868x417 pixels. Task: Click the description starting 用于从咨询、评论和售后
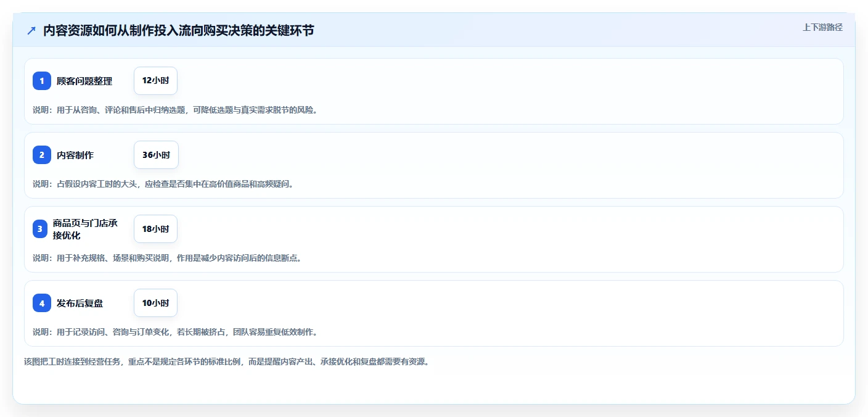[x=175, y=110]
